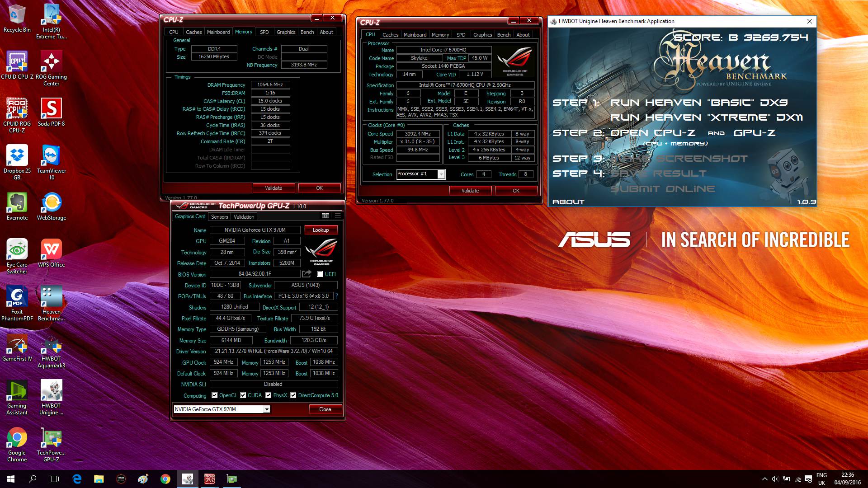Click the BIOS version share/export icon
868x488 pixels.
point(307,274)
